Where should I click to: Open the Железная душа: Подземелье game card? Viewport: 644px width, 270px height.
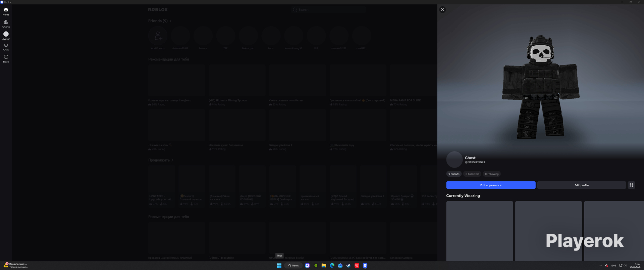click(x=237, y=130)
